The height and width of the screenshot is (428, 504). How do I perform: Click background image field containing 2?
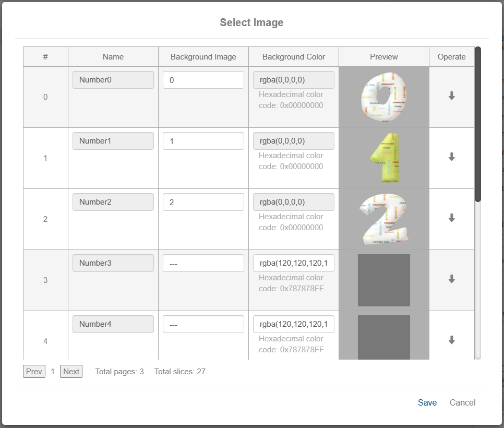point(203,202)
